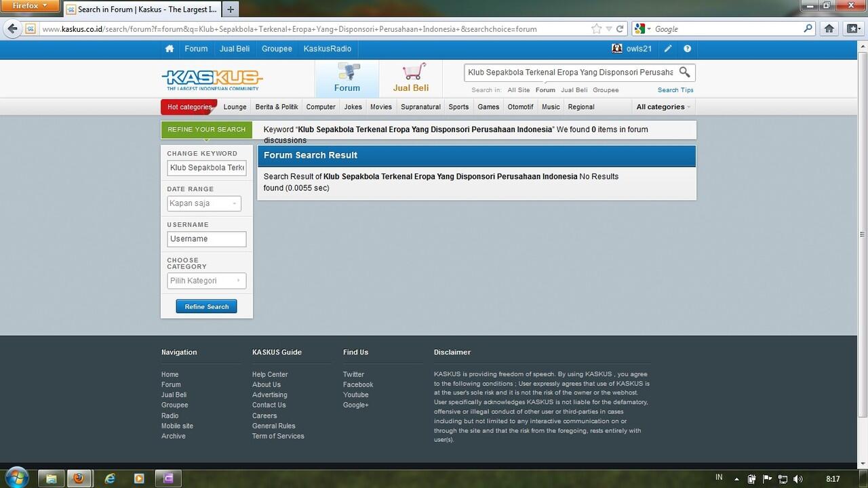This screenshot has width=868, height=488.
Task: Open the Google search engine selector dropdown
Action: click(x=644, y=28)
